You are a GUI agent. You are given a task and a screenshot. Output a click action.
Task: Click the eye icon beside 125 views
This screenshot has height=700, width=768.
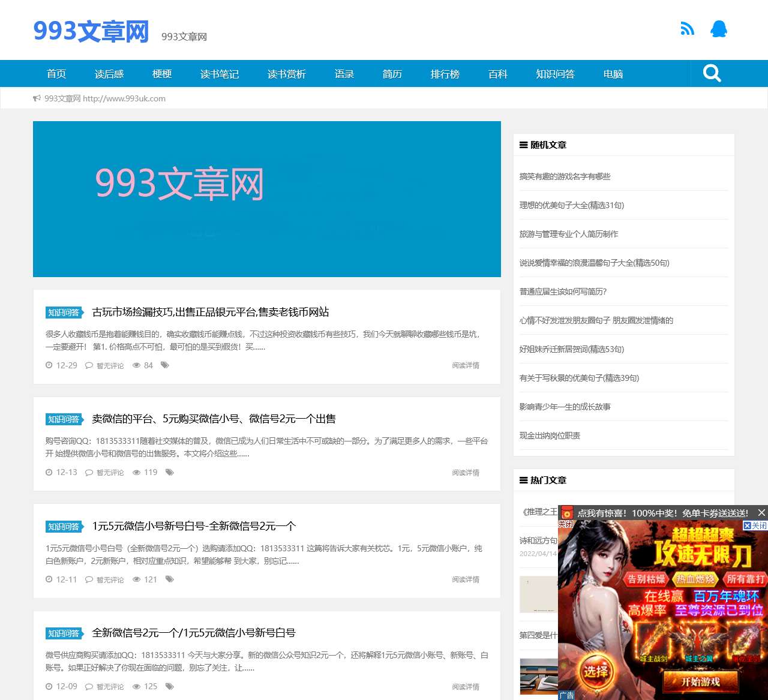click(x=137, y=686)
